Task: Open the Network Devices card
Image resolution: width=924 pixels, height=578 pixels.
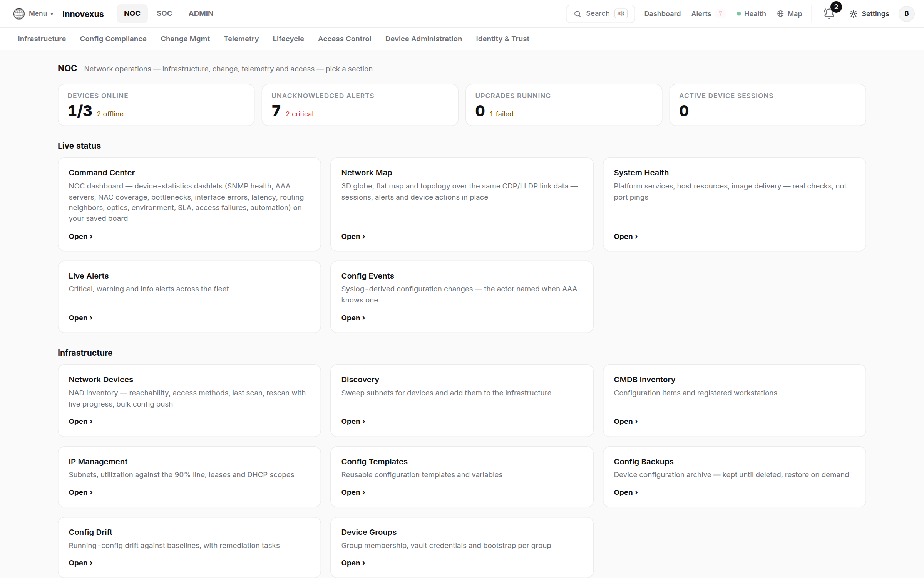Action: coord(189,400)
